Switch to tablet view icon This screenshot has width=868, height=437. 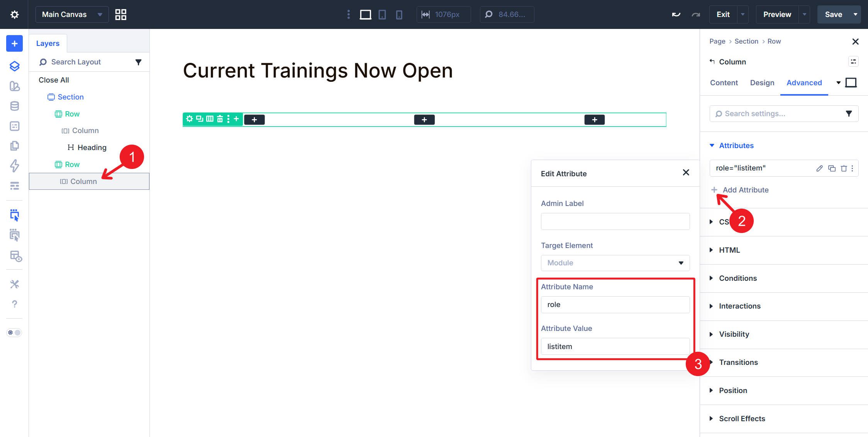pos(382,15)
